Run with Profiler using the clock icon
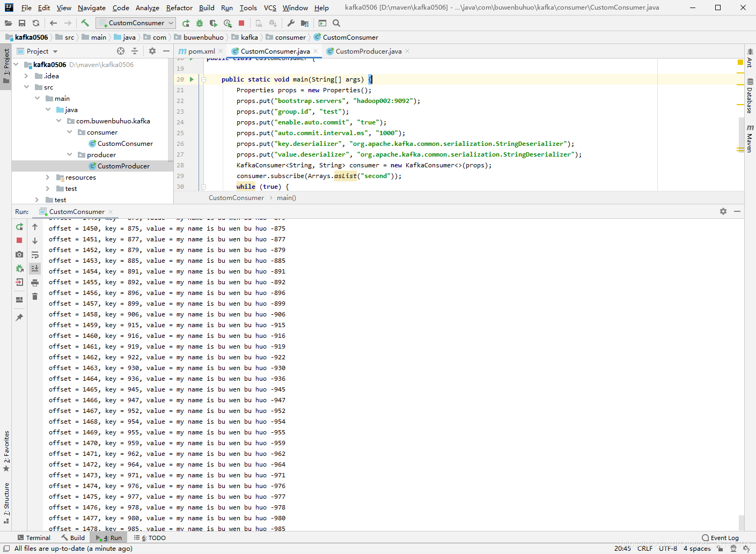 (x=227, y=23)
